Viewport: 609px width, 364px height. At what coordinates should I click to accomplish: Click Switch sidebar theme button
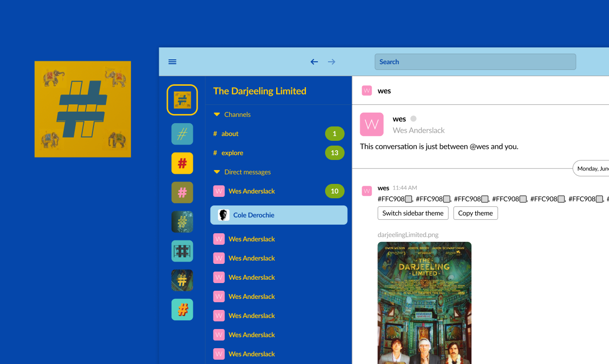click(x=413, y=213)
